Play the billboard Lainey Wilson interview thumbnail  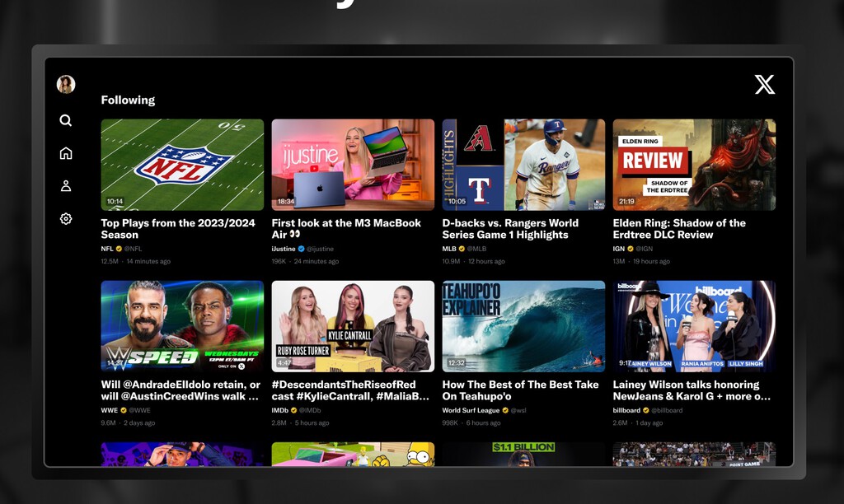point(694,326)
